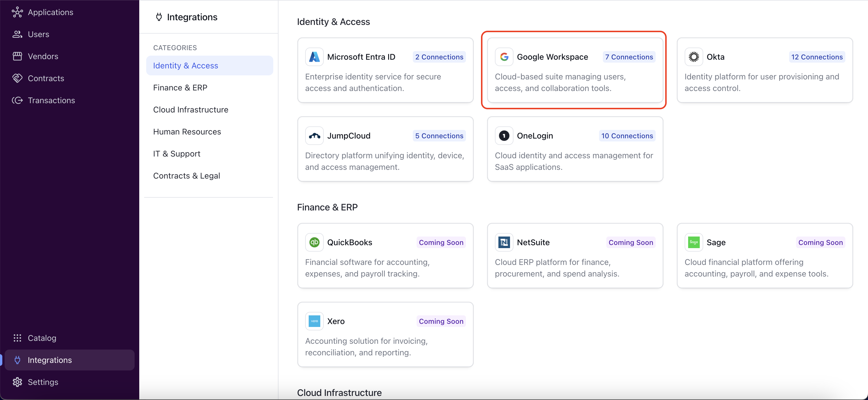Open the Okta card title
The image size is (868, 400).
(x=715, y=57)
